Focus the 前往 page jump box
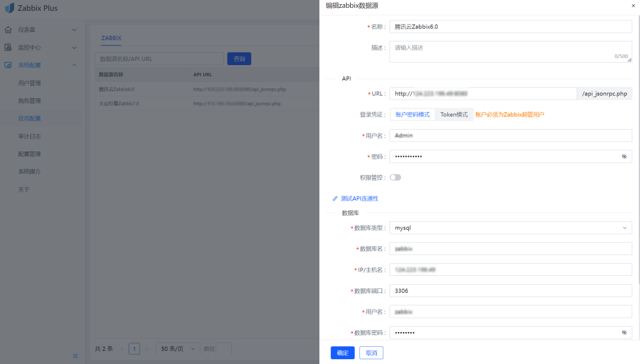The height and width of the screenshot is (364, 640). (223, 349)
